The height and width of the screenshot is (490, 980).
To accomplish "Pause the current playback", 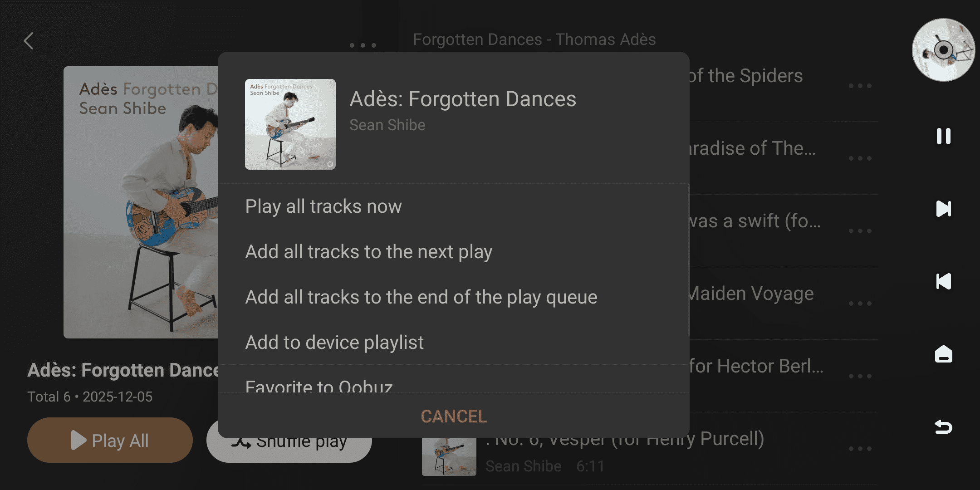I will (x=943, y=136).
